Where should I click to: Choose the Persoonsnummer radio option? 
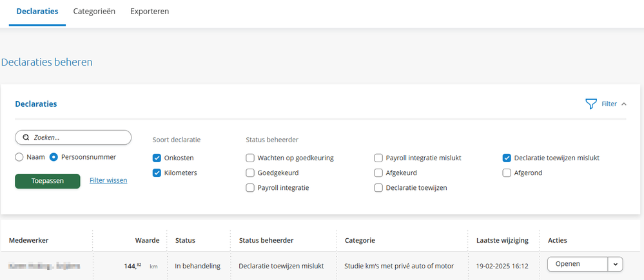54,156
